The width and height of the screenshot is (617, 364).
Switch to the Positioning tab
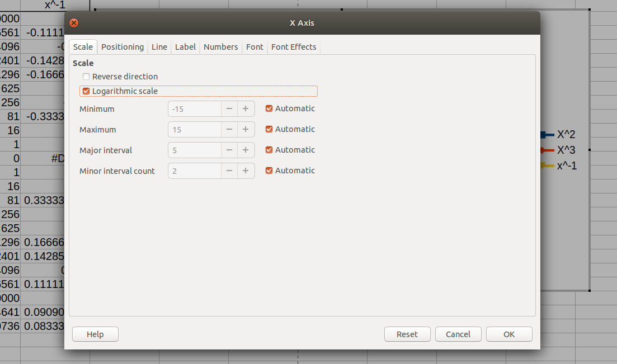click(x=123, y=47)
